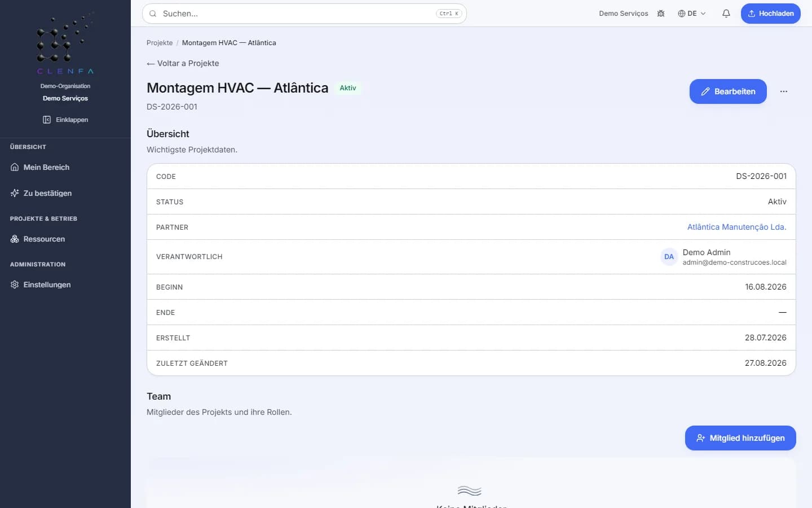Go to Zu bestätigen in the sidebar
Image resolution: width=812 pixels, height=508 pixels.
65,193
